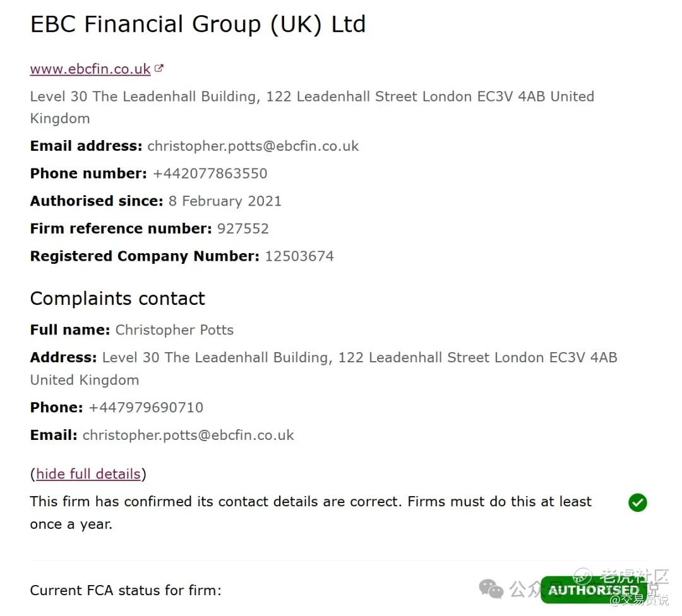Image resolution: width=682 pixels, height=616 pixels.
Task: Click the firm's email address christopher.potts@ebcfin.co.uk
Action: [253, 146]
